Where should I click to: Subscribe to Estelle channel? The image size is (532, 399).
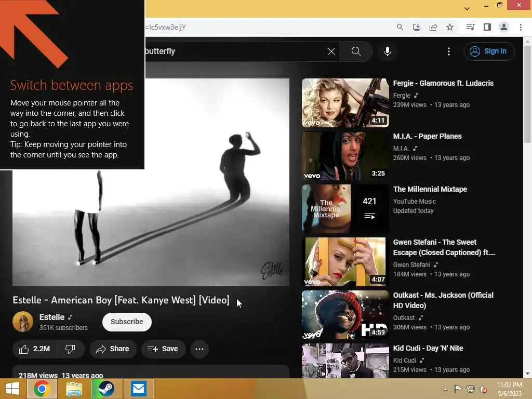click(x=127, y=322)
